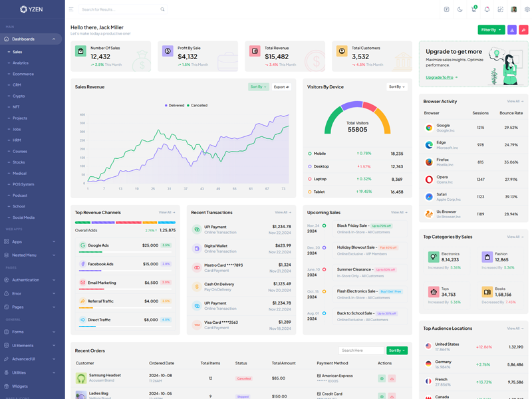Image resolution: width=532 pixels, height=399 pixels.
Task: Toggle the sidebar with hamburger icon
Action: pos(71,9)
